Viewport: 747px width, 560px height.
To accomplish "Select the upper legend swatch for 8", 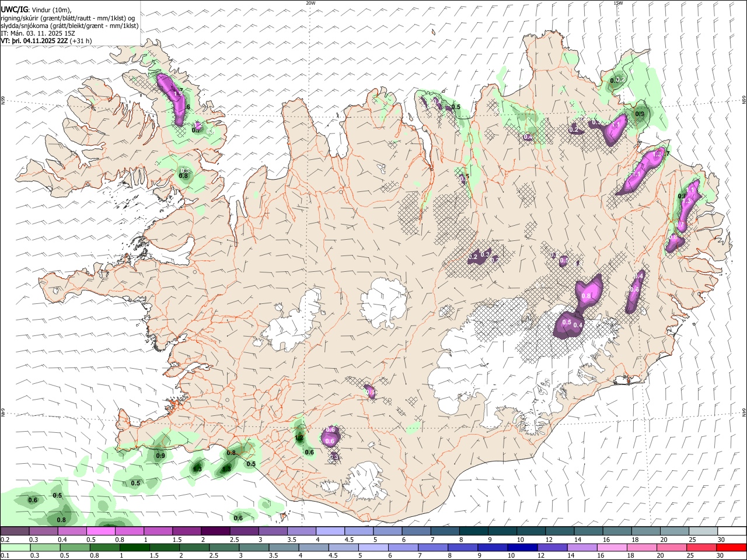I will (474, 531).
